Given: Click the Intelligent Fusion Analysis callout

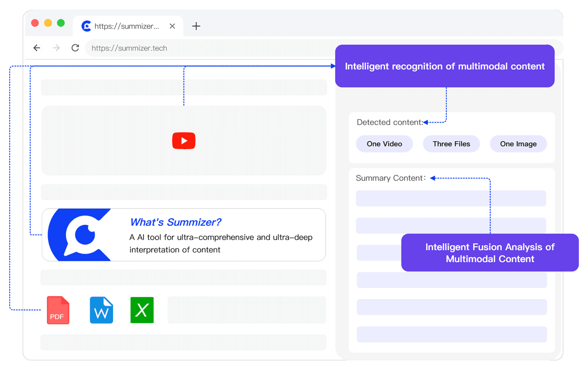Looking at the screenshot, I should point(490,252).
